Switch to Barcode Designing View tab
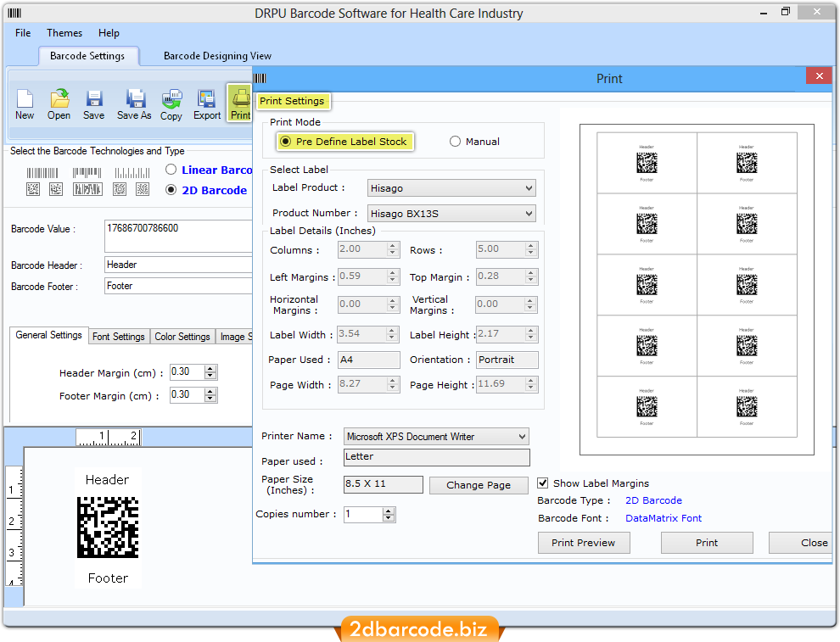Viewport: 840px width, 642px height. pos(217,56)
